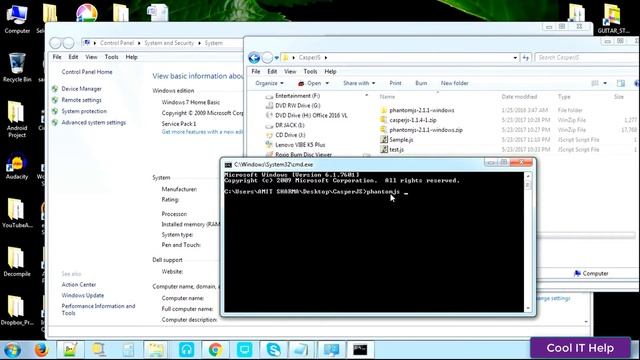
Task: Open the Help menu in CasperJS window
Action: pos(330,71)
